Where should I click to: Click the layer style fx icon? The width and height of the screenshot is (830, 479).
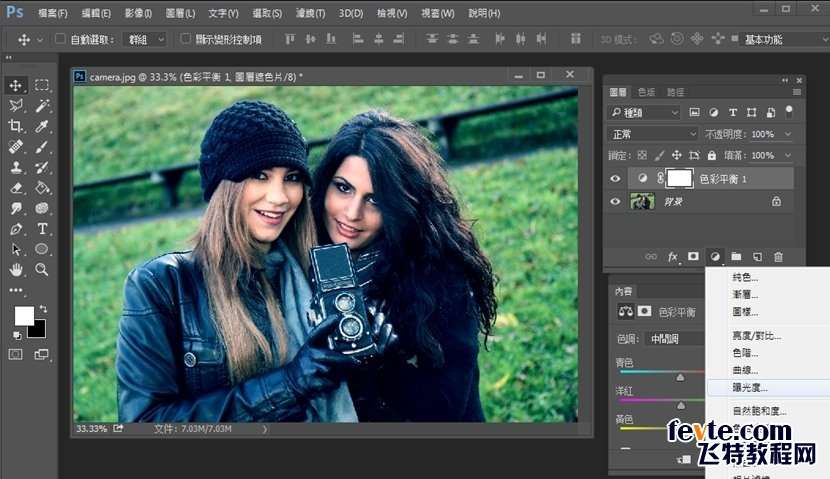673,257
